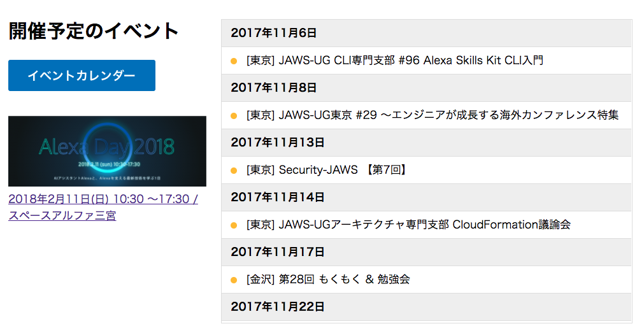
Task: Select the Security-JAWS 第7回 event
Action: tap(327, 170)
